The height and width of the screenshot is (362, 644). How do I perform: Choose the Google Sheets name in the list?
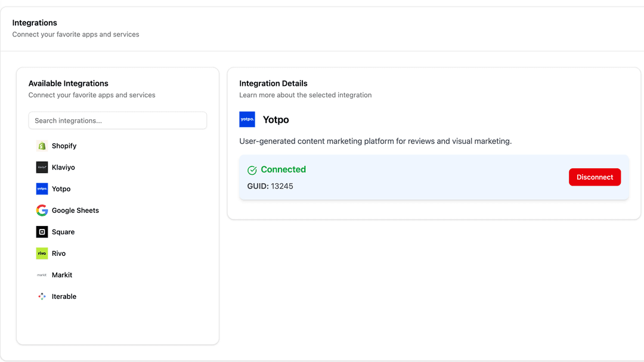(x=75, y=211)
